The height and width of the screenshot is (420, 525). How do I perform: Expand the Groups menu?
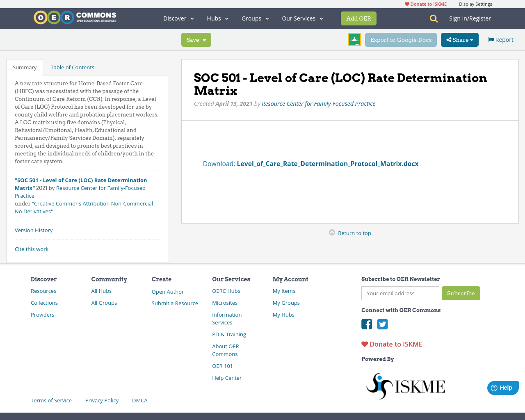pos(255,18)
